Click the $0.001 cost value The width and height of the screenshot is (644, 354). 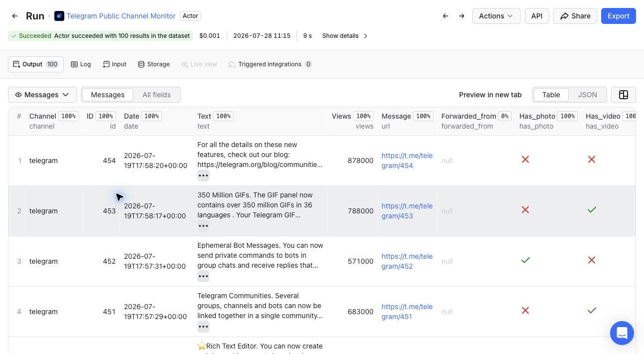209,36
